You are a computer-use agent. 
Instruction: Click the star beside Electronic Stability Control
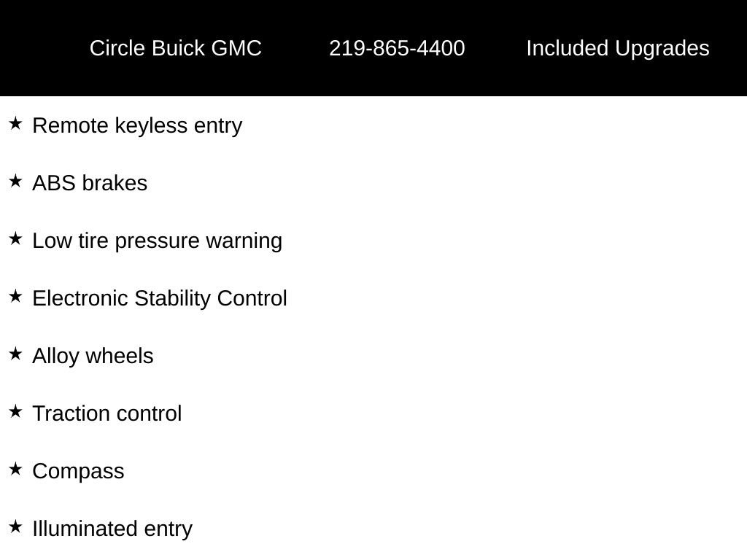[15, 296]
